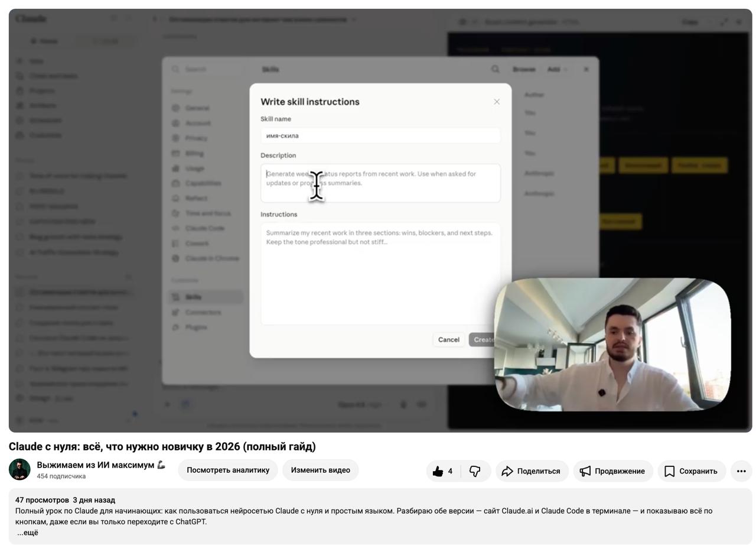
Task: Close the Write skill instructions dialog
Action: coord(497,102)
